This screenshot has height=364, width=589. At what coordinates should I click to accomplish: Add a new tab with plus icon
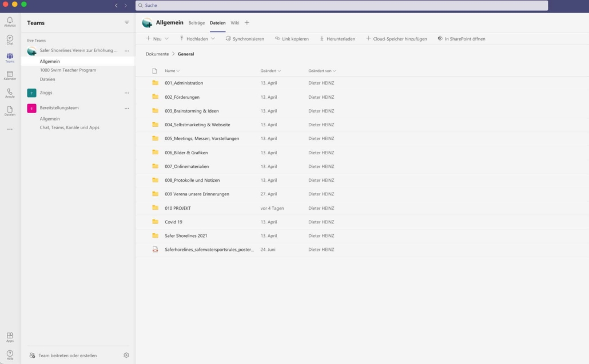247,22
